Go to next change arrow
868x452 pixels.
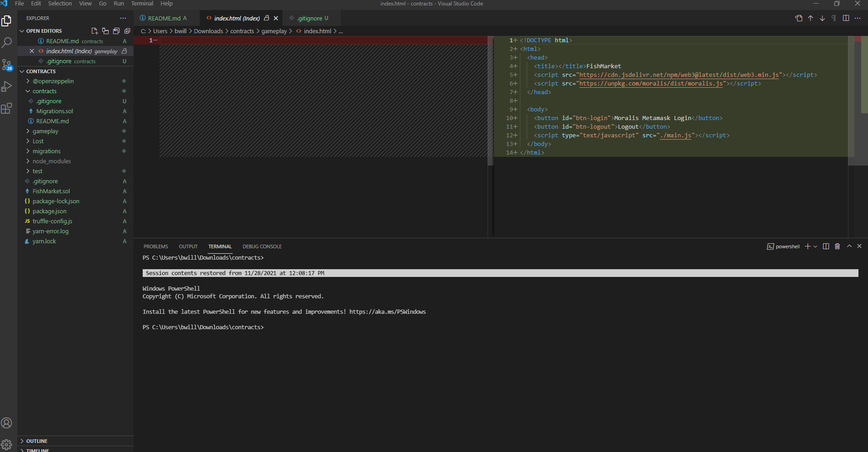tap(822, 18)
